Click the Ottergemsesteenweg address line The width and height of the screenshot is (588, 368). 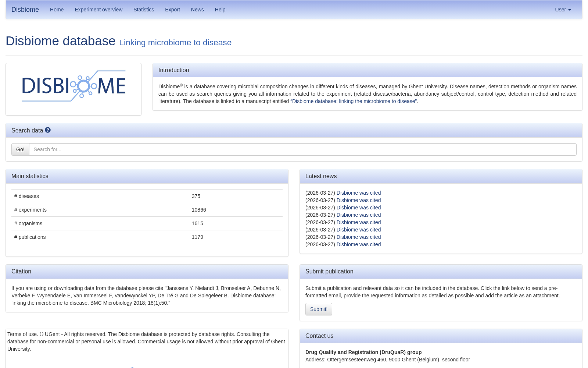388,360
